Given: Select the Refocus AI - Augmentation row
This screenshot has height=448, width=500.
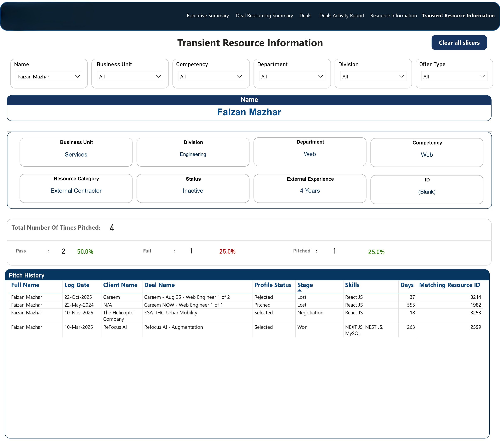Looking at the screenshot, I should 174,327.
